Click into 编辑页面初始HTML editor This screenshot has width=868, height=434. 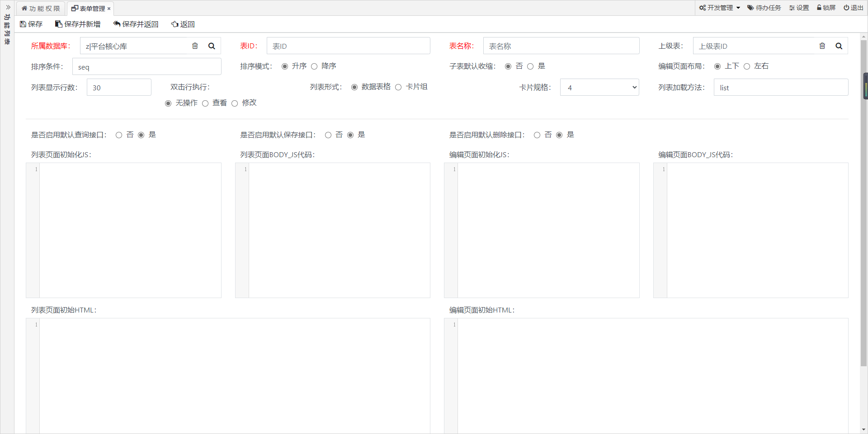(x=646, y=376)
